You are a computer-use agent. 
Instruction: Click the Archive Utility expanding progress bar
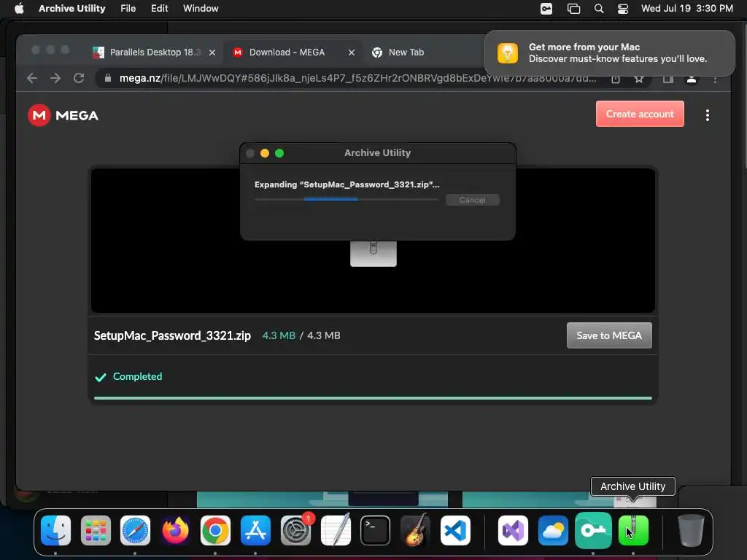click(x=347, y=200)
